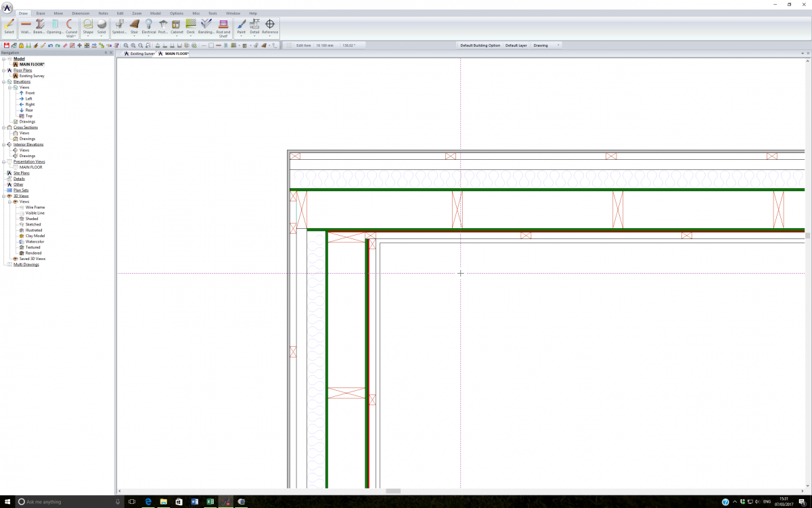Open the Dimension ribbon tab

click(x=81, y=13)
